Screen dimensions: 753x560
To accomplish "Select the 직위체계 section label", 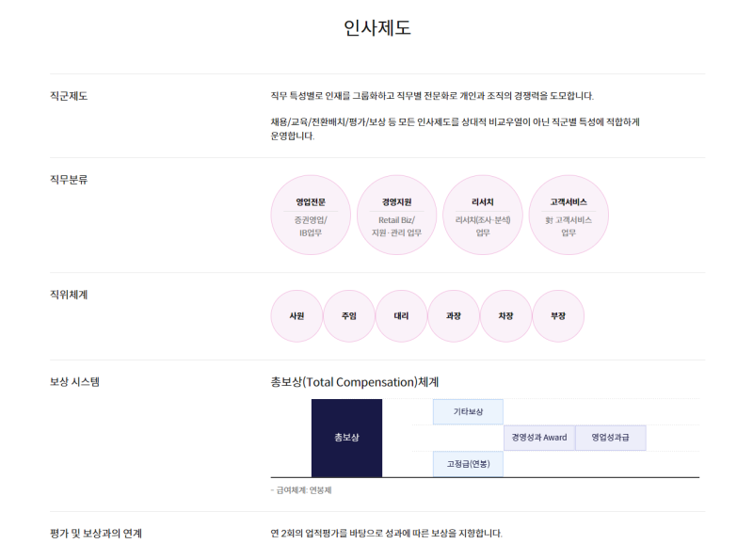I will [69, 295].
